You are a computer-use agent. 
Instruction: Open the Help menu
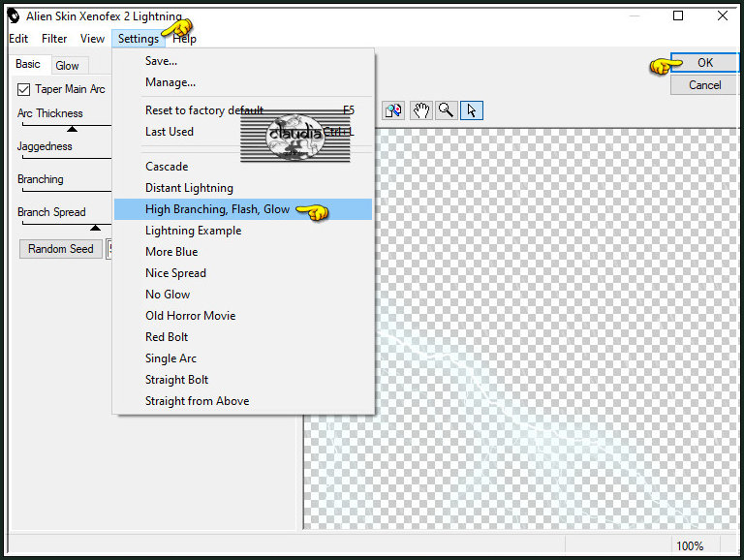(185, 39)
